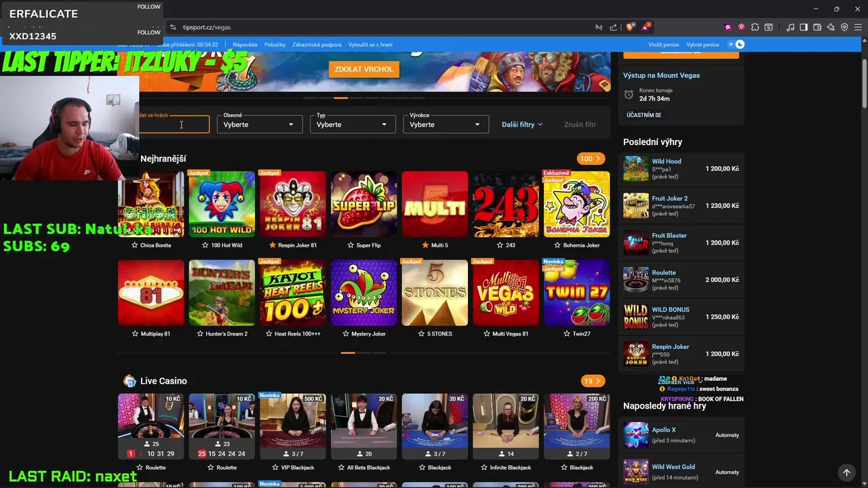Open Leo AI sparkle icon

point(831,27)
